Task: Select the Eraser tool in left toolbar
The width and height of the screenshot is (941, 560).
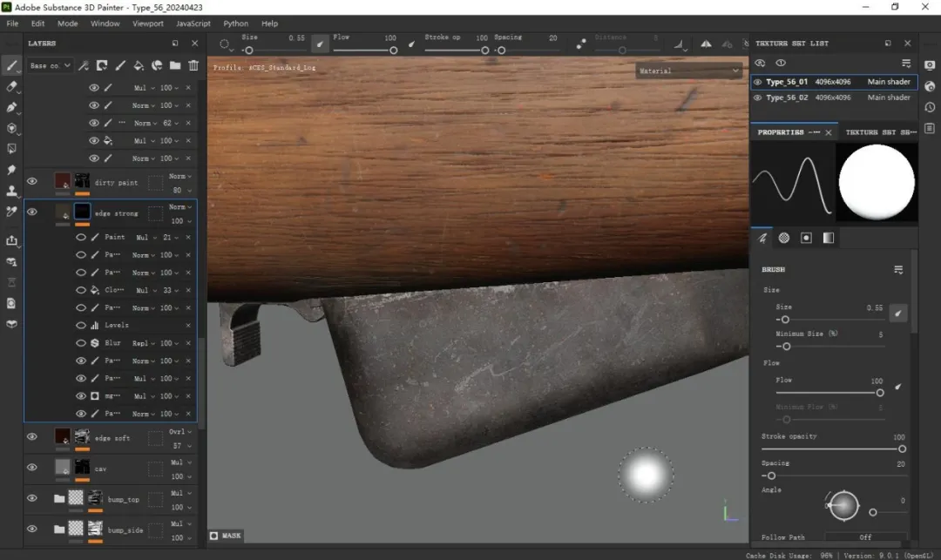Action: 11,87
